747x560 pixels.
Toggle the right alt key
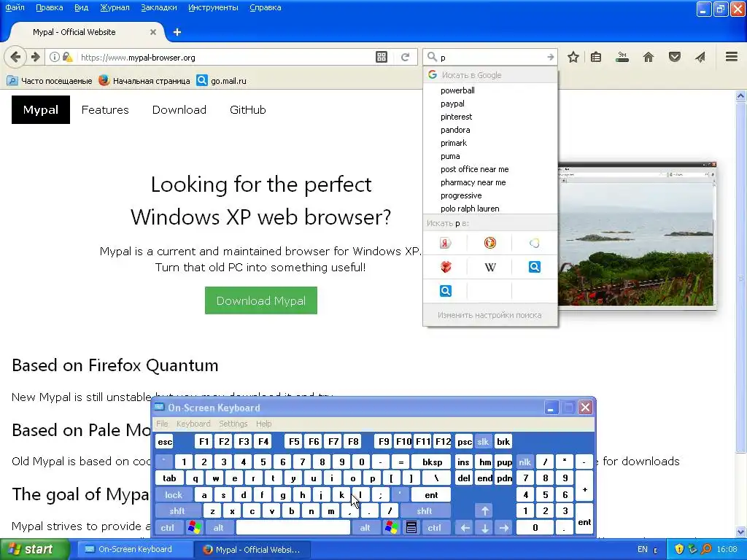point(365,528)
